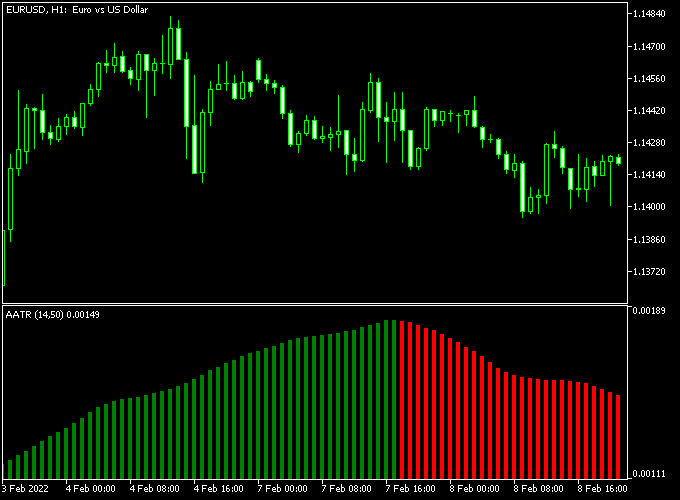The height and width of the screenshot is (500, 680).
Task: Click the 0.00111 indicator scale value
Action: pyautogui.click(x=650, y=473)
